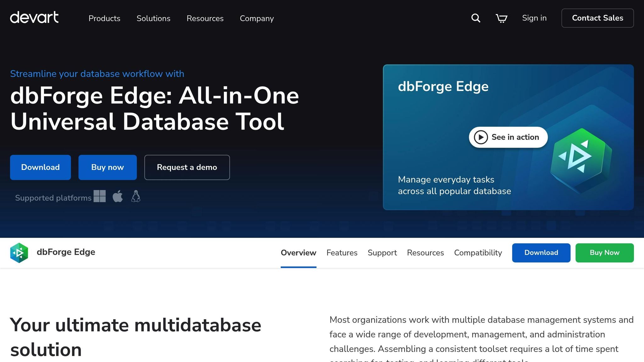
Task: Play the See in action video
Action: (508, 137)
